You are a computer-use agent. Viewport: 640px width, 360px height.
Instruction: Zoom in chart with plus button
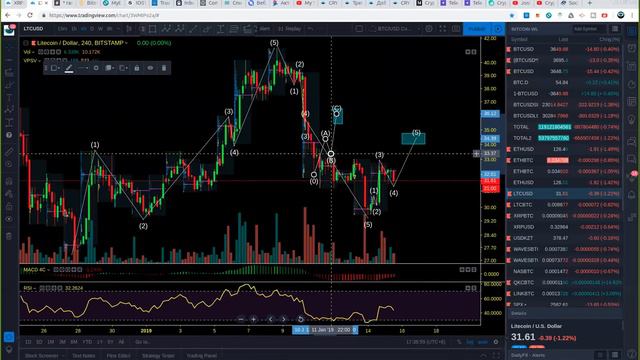253,319
